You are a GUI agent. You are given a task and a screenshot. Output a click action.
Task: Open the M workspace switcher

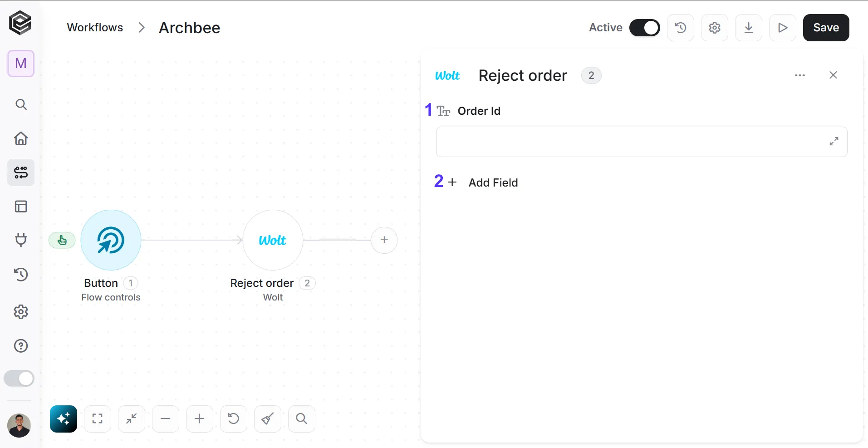[x=21, y=64]
